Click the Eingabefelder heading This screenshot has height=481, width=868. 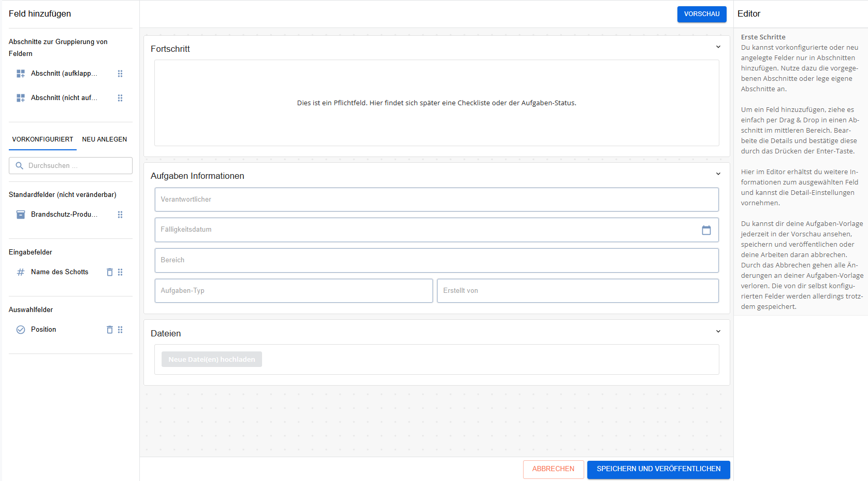31,252
